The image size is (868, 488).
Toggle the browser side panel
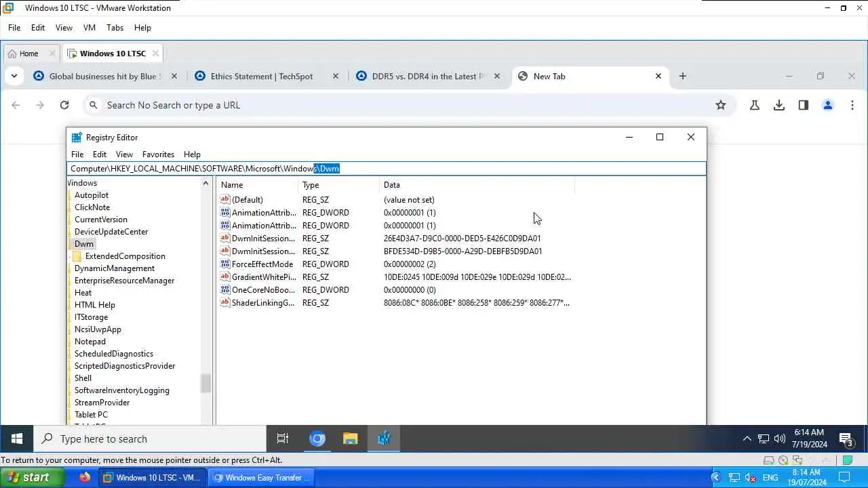click(x=804, y=105)
